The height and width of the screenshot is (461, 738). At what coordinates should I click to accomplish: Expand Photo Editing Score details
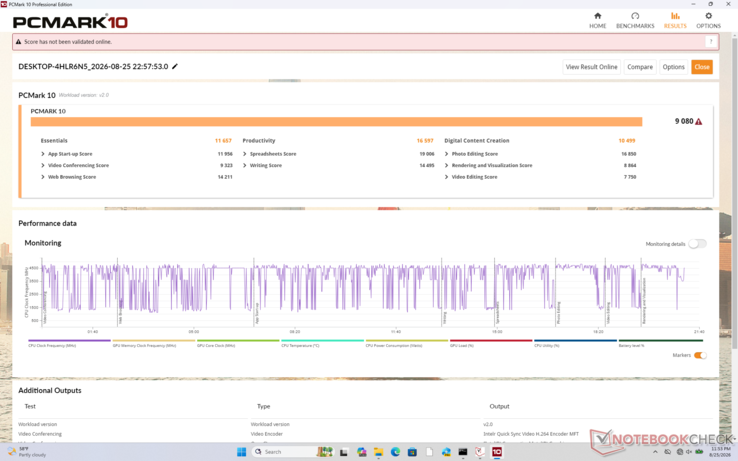[447, 154]
